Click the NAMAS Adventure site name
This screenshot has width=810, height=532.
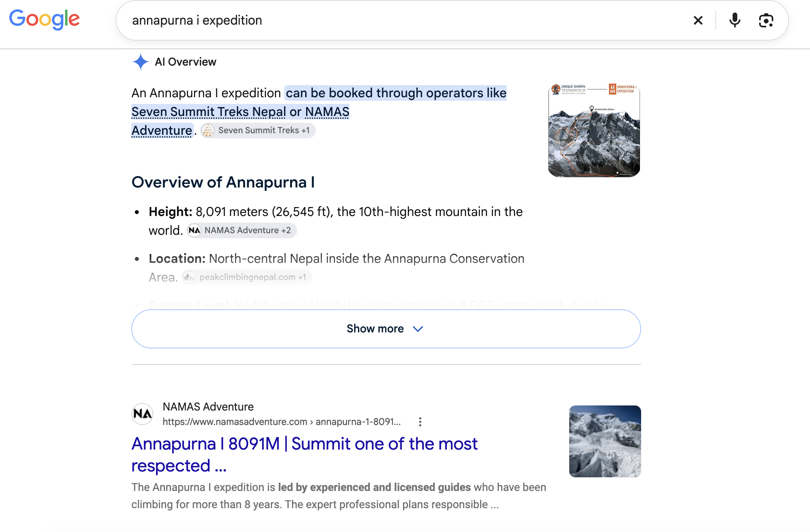[208, 407]
